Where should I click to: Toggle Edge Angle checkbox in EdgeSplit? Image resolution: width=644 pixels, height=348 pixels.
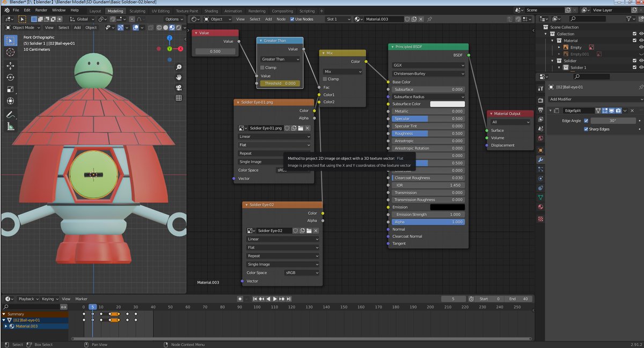click(586, 121)
